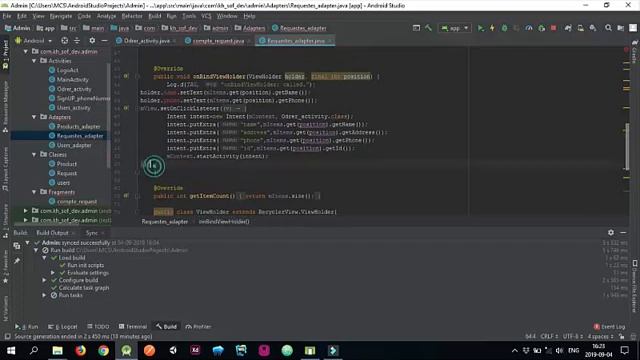Stop the running app with red square
The width and height of the screenshot is (640, 360).
click(553, 28)
